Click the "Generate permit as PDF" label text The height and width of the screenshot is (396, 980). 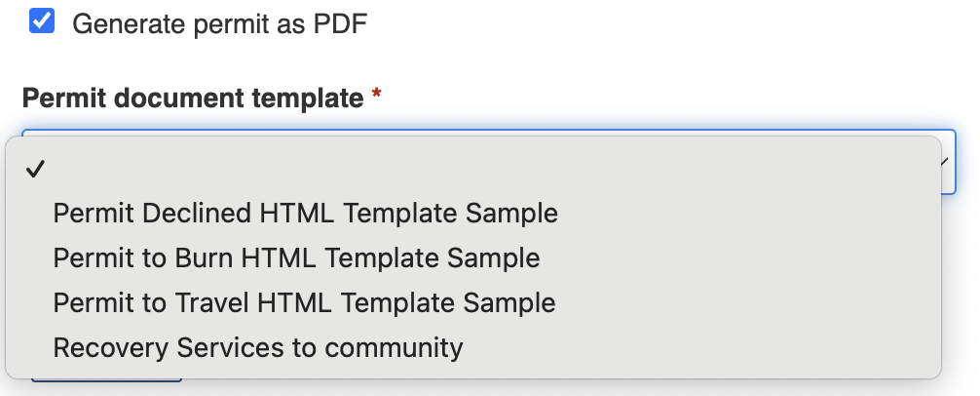219,22
